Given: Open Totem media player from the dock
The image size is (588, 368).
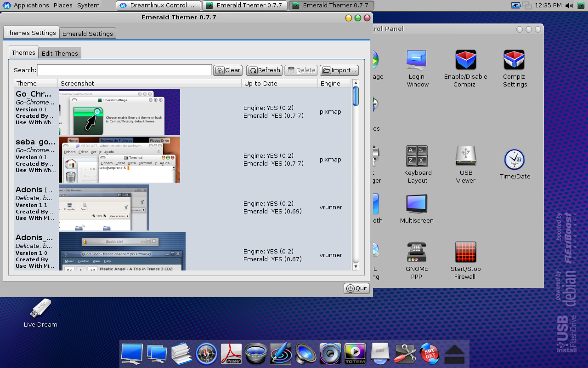Looking at the screenshot, I should coord(355,354).
